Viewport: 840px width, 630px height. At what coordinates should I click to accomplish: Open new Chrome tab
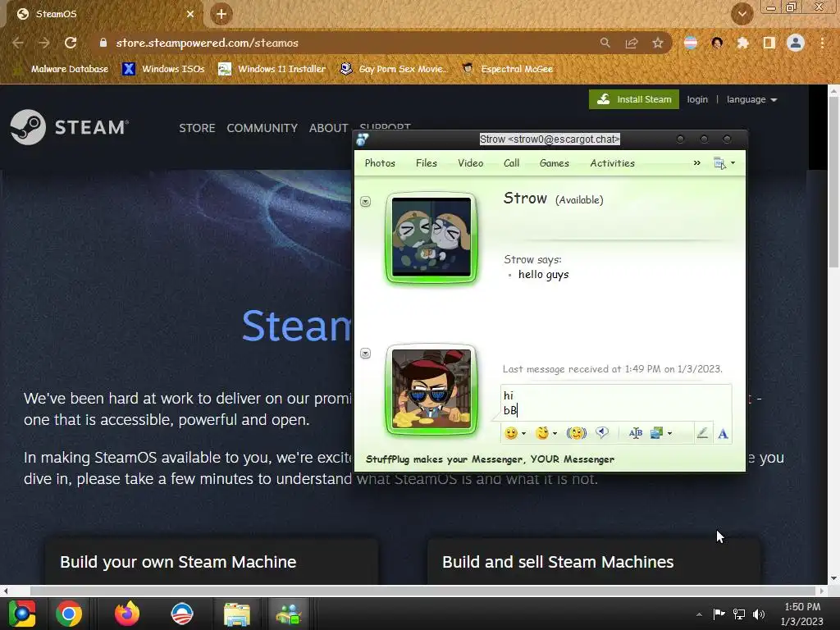[221, 15]
